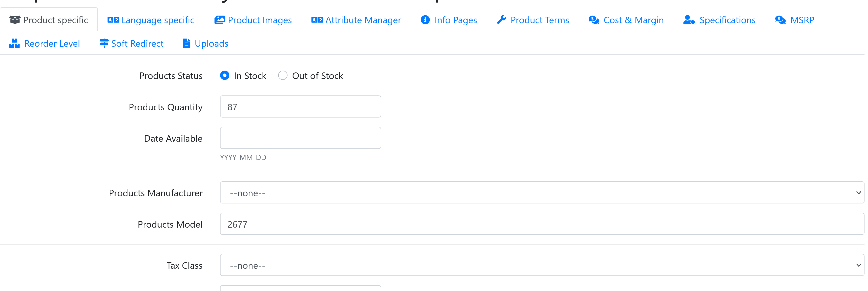Click the info circle icon for Info Pages
868x291 pixels.
point(425,20)
